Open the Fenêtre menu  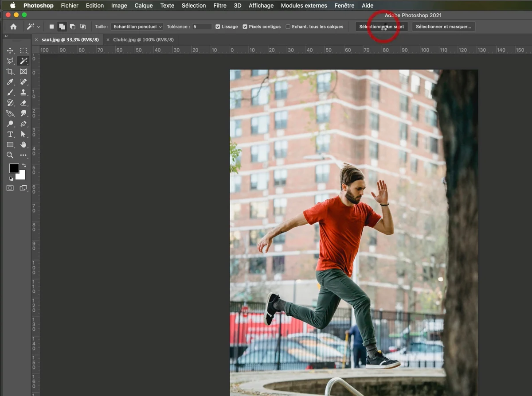point(344,6)
